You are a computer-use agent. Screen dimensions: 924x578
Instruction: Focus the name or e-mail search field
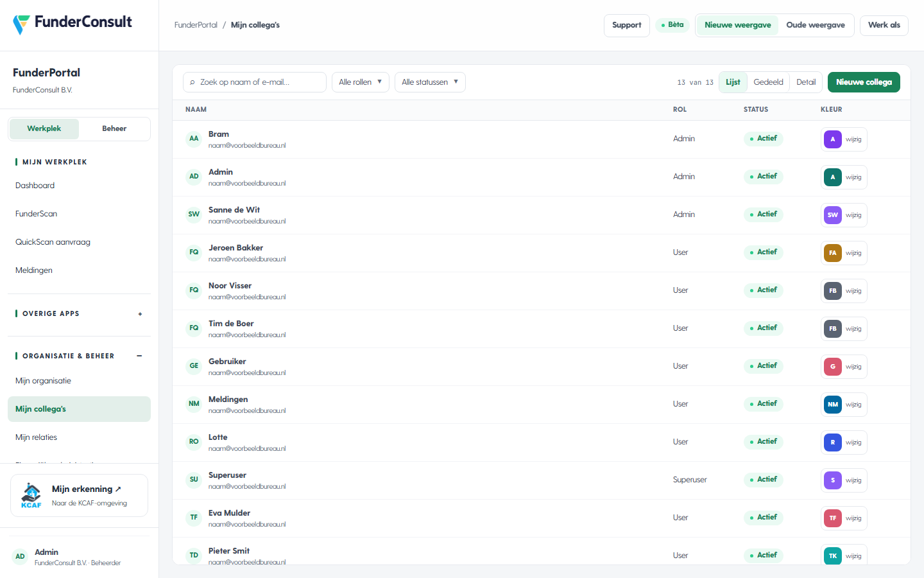(255, 82)
